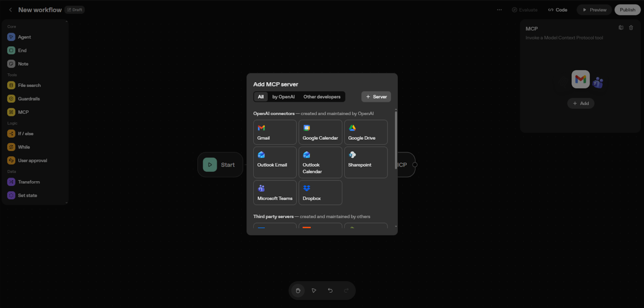Choose the Outlook Calendar connector card

(320, 162)
